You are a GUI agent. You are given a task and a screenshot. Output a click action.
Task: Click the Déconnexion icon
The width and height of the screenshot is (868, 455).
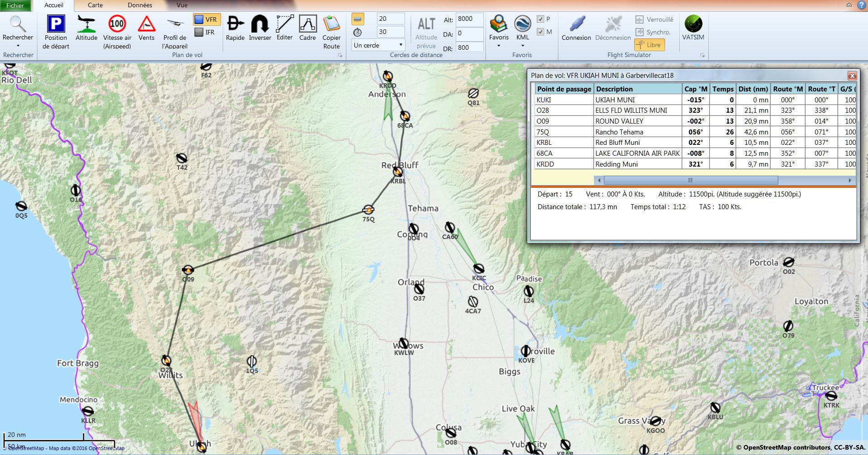[x=613, y=24]
